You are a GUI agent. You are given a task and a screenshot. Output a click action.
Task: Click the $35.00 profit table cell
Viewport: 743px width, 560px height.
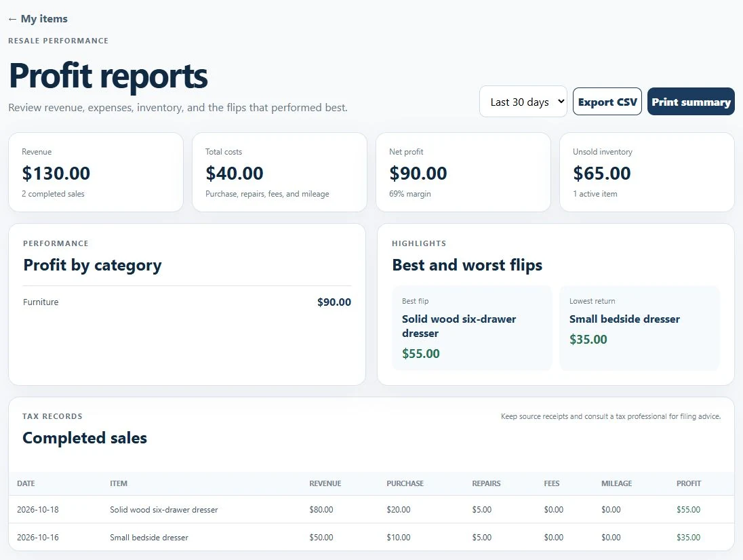[689, 538]
